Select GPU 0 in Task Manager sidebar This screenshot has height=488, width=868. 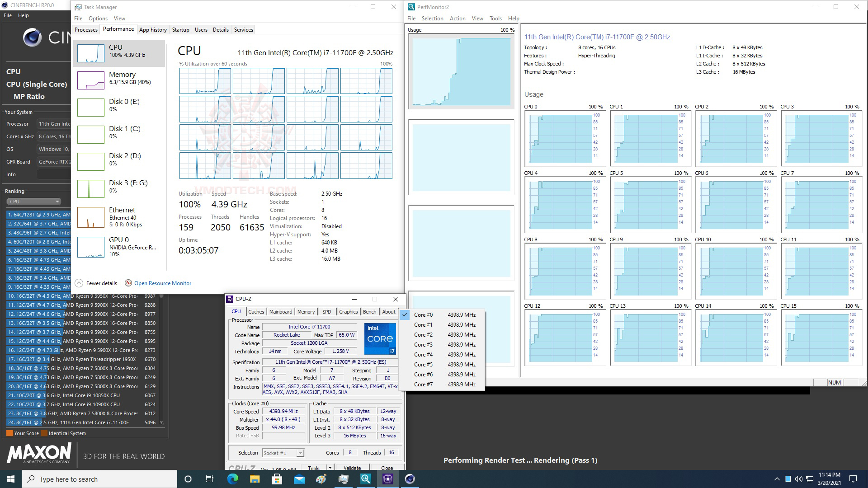pyautogui.click(x=118, y=247)
